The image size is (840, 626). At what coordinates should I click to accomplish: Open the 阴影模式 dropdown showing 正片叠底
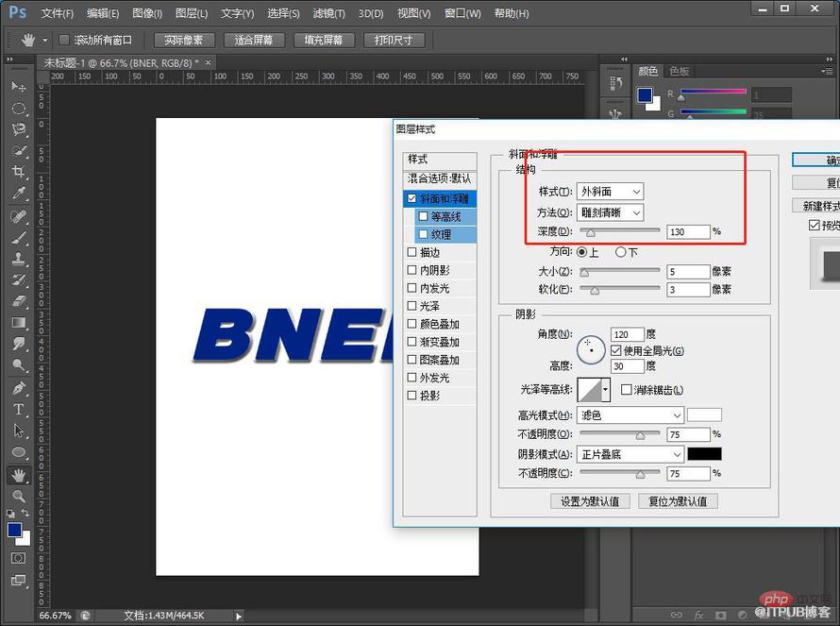tap(630, 454)
